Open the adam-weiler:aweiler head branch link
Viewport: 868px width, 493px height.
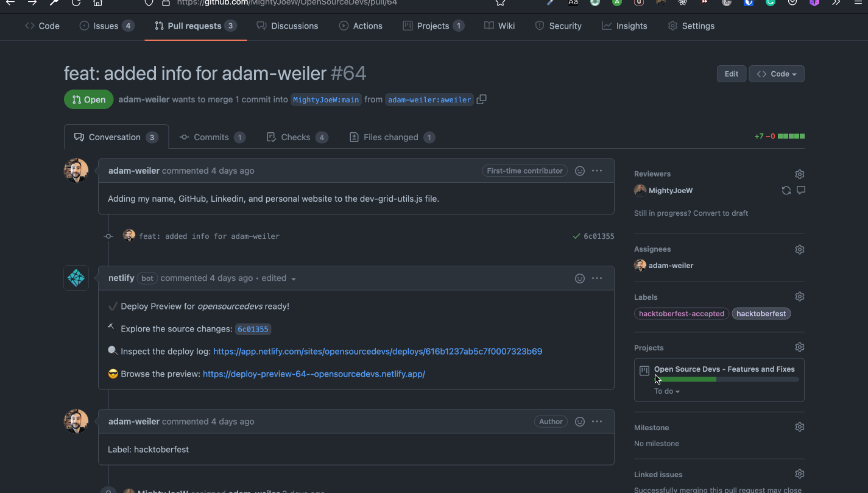click(429, 100)
